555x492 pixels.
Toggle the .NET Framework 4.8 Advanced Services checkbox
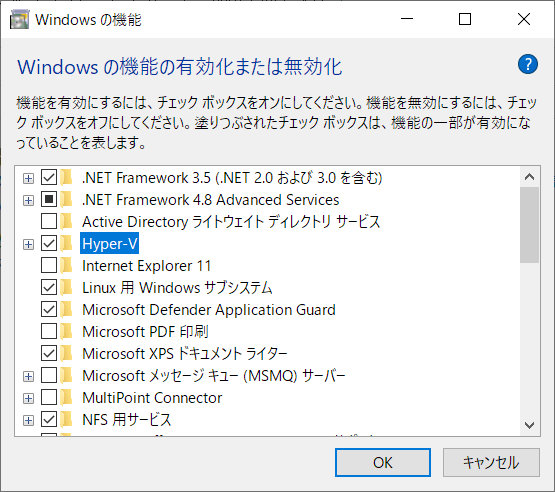(49, 199)
